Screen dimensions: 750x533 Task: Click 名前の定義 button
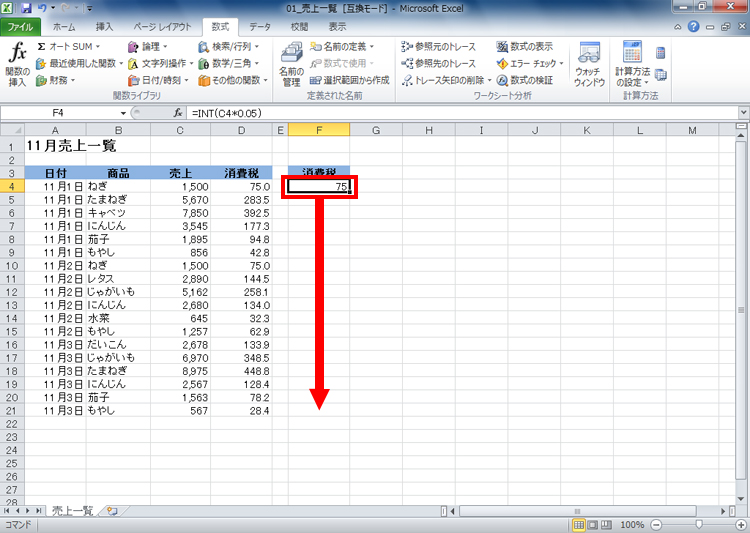(342, 46)
